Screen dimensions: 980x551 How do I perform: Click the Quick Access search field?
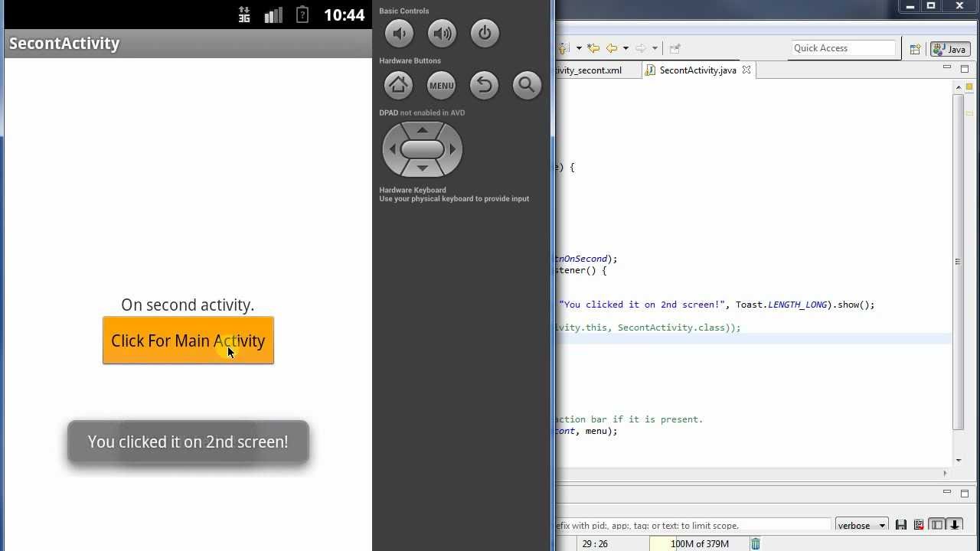843,48
